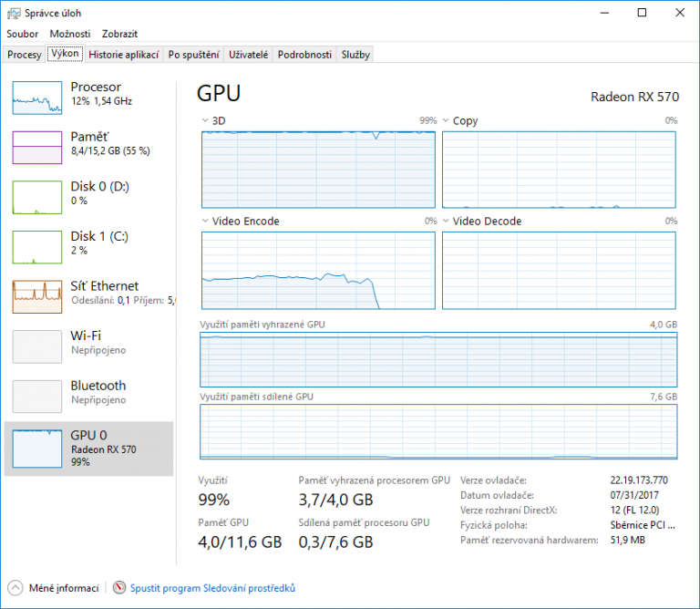Select Disk 1 (C:) graph icon
This screenshot has height=609, width=700.
[37, 246]
